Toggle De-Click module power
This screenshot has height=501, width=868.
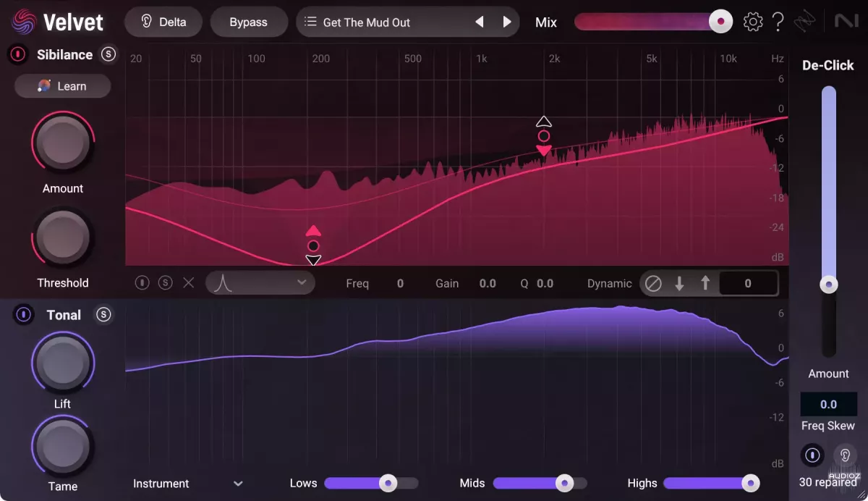pyautogui.click(x=812, y=455)
